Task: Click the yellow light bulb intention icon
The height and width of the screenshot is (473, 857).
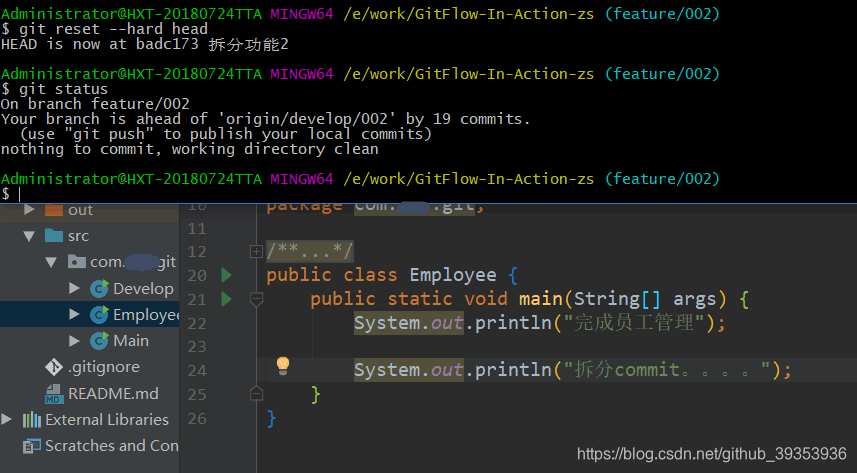Action: pyautogui.click(x=283, y=365)
